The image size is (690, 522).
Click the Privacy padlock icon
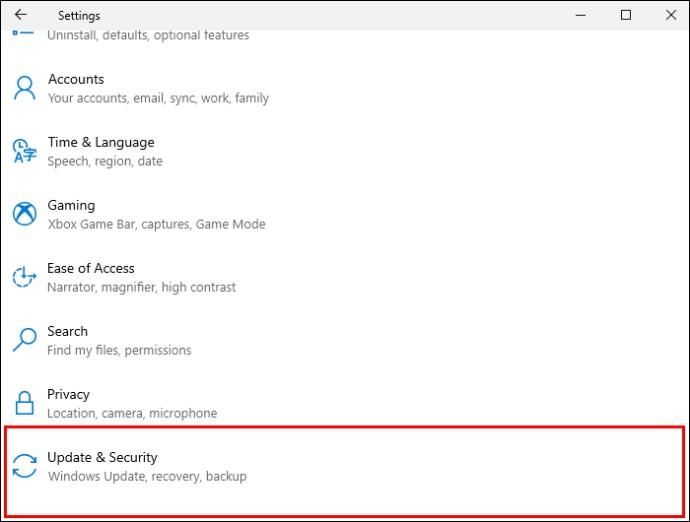25,403
